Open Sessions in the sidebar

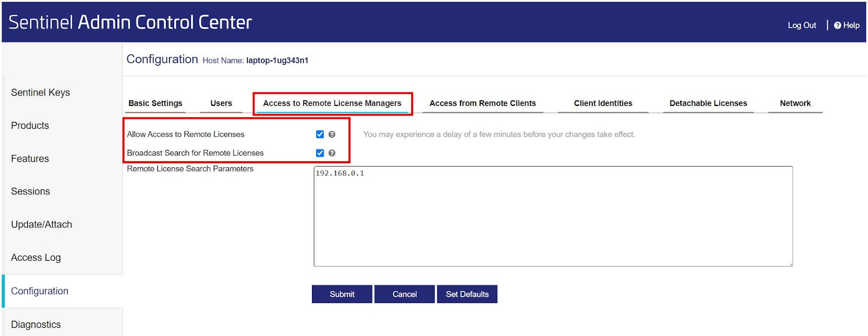[30, 191]
